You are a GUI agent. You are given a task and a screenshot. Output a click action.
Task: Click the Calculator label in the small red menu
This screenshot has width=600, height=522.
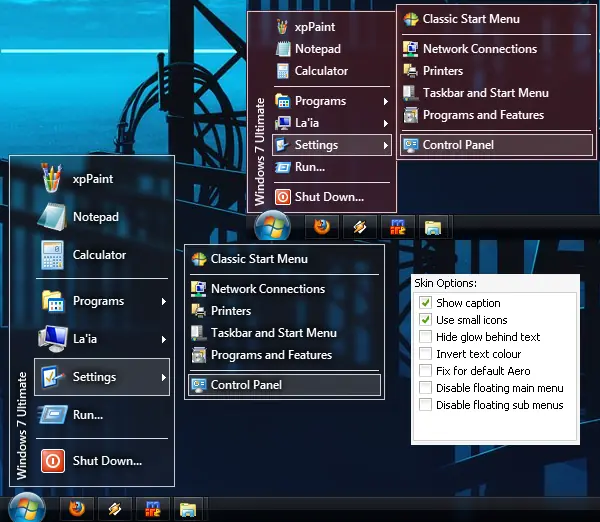coord(321,71)
